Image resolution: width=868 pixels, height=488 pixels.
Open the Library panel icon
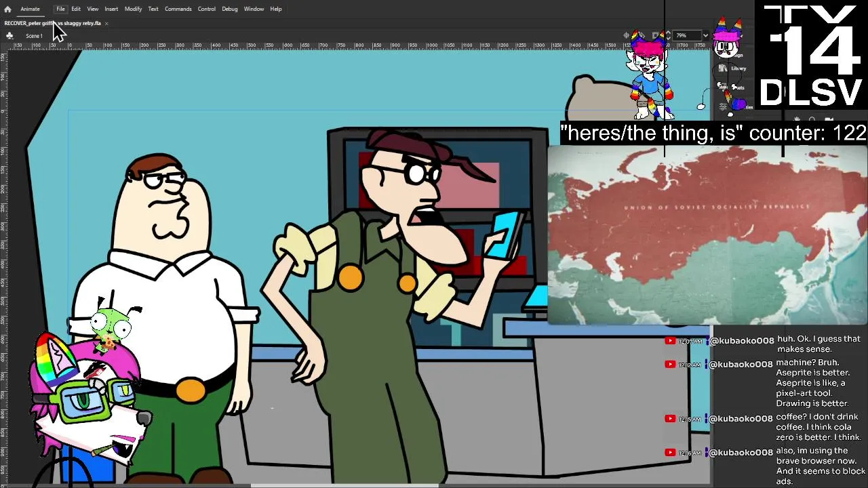tap(724, 68)
